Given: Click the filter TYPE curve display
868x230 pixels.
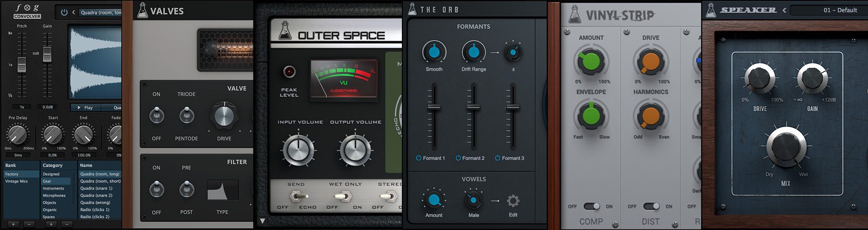Looking at the screenshot, I should coord(223,190).
